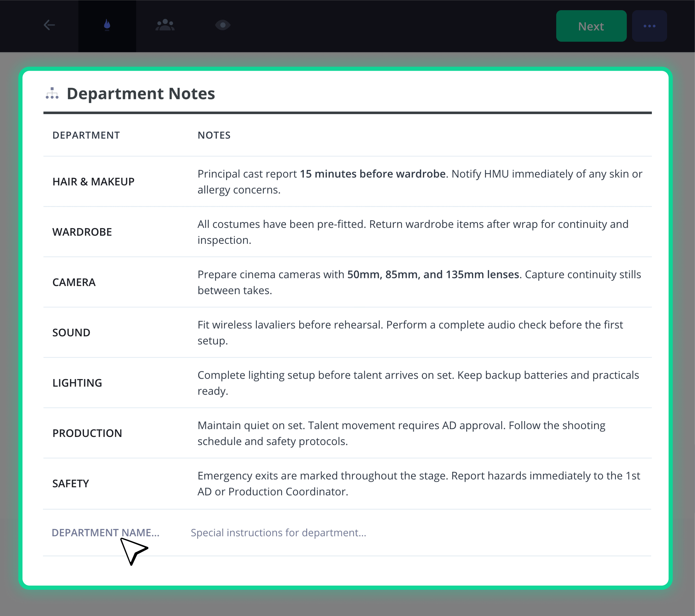Edit the Camera notes about lenses
695x616 pixels.
419,282
